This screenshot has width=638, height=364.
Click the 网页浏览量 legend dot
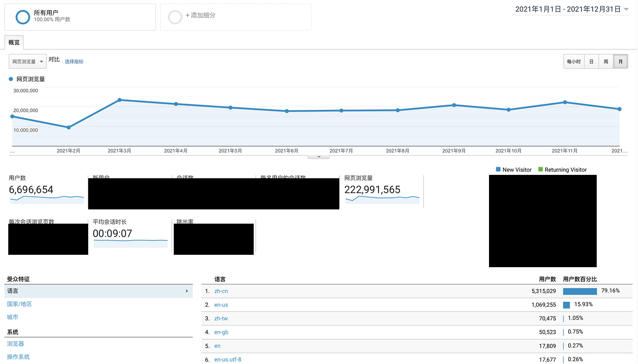(11, 79)
